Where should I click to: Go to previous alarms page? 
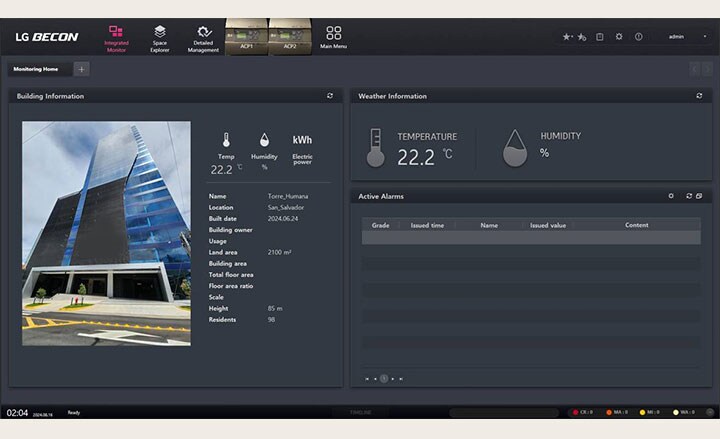[x=375, y=379]
